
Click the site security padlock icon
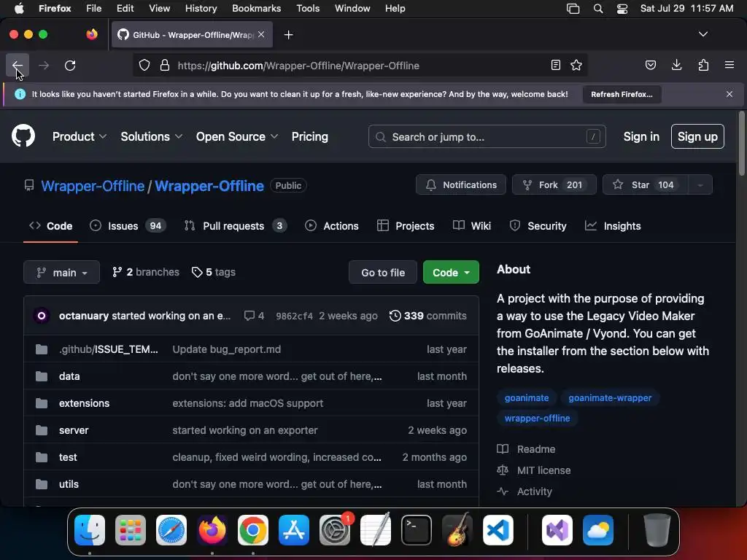pos(165,65)
